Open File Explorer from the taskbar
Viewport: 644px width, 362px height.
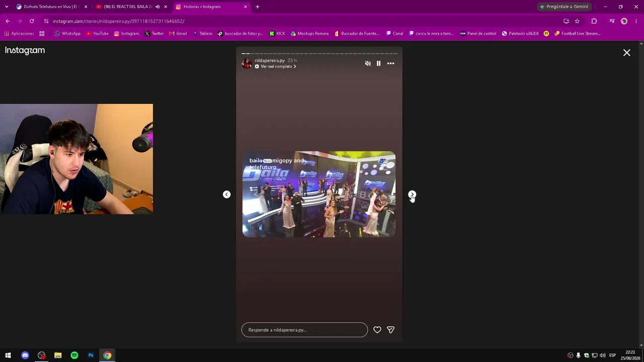click(x=58, y=355)
